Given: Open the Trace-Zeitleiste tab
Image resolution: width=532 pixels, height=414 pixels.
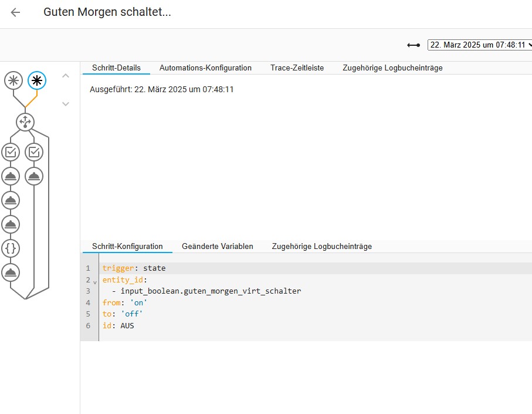Looking at the screenshot, I should point(297,68).
